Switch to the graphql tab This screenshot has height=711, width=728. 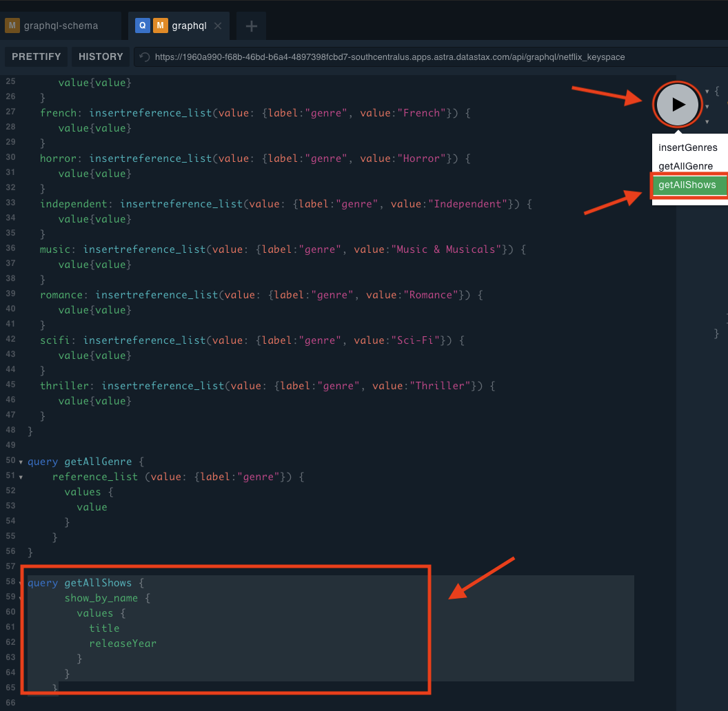tap(179, 25)
